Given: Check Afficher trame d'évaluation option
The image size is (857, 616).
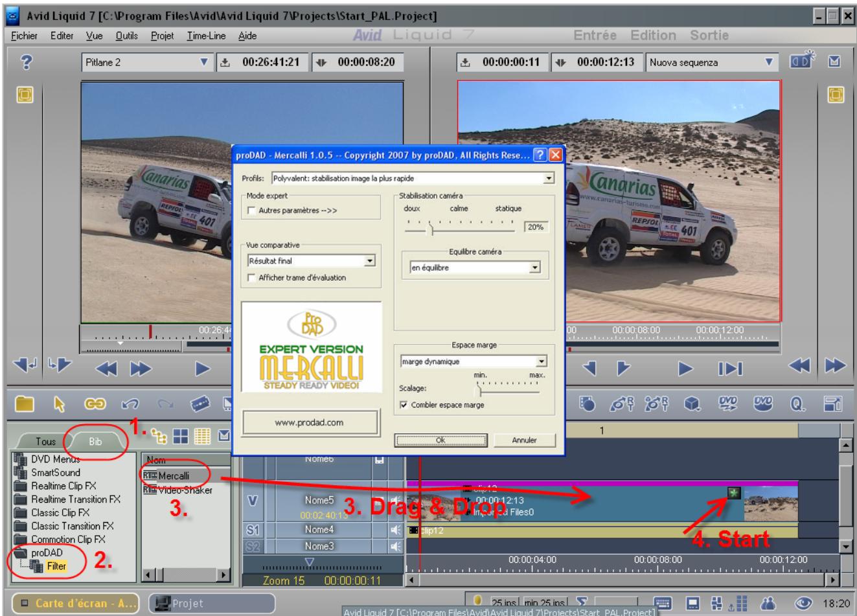Looking at the screenshot, I should [x=251, y=278].
